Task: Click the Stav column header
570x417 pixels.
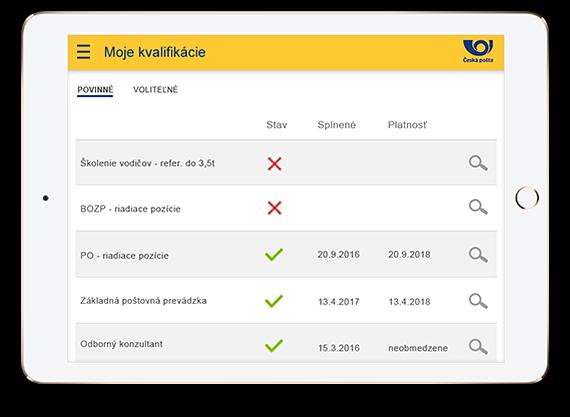Action: pyautogui.click(x=277, y=125)
